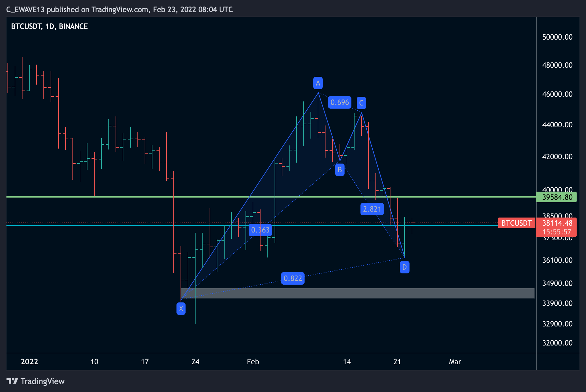586x392 pixels.
Task: Click the BTCUSDT, 1D, BINANCE title
Action: coord(49,27)
